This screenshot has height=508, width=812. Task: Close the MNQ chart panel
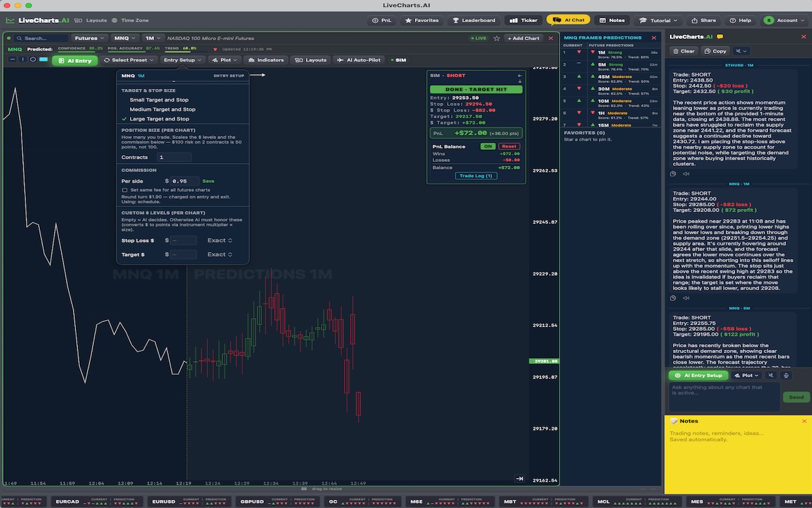[x=551, y=38]
